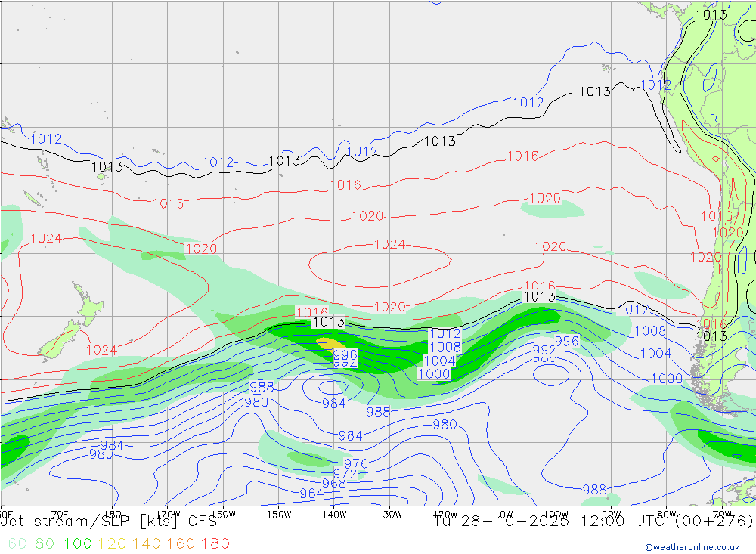Click the 976 isobar pressure label
This screenshot has height=554, width=756.
point(356,464)
